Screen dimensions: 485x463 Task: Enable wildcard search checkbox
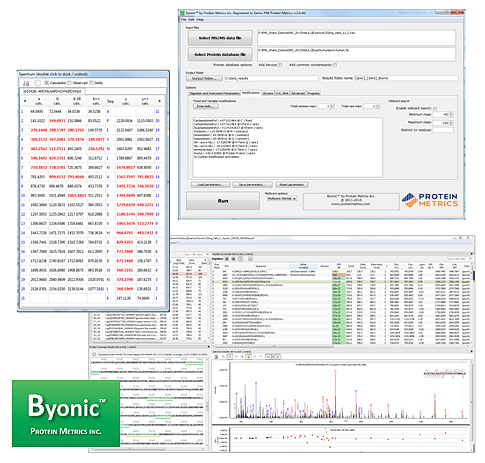coord(435,109)
